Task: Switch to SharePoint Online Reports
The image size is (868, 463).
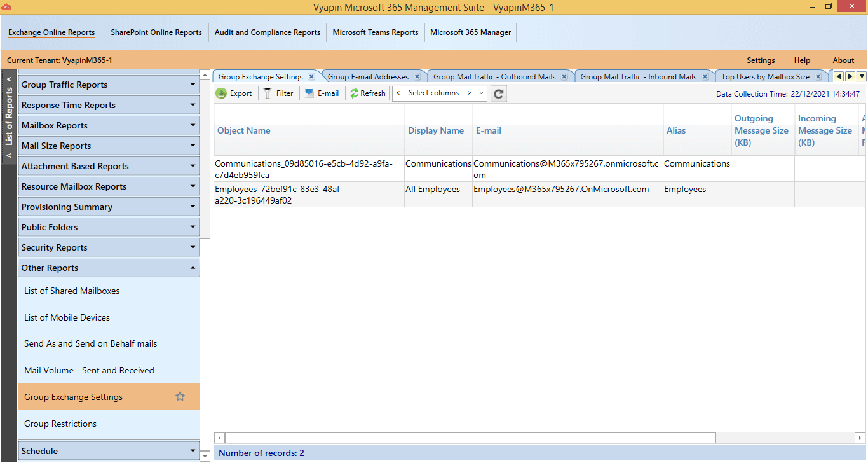Action: point(156,32)
